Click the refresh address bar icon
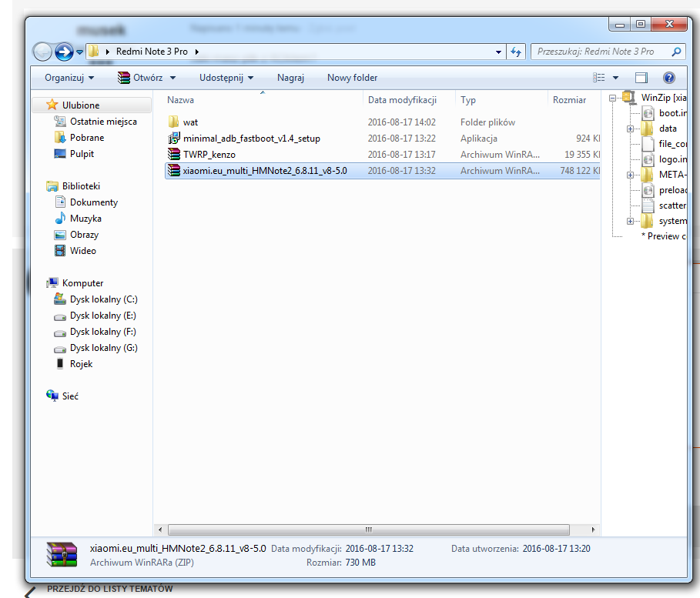Image resolution: width=700 pixels, height=598 pixels. pyautogui.click(x=516, y=52)
